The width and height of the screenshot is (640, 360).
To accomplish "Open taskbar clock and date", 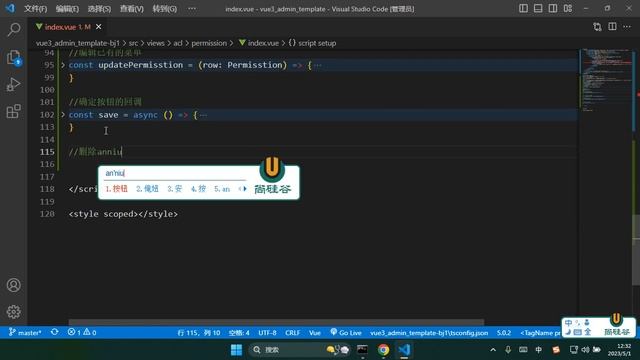I will pyautogui.click(x=620, y=350).
